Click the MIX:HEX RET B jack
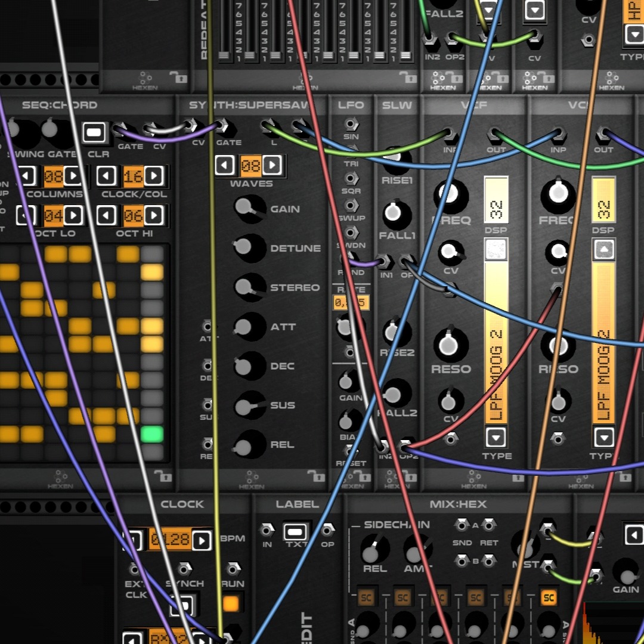 pos(489,561)
